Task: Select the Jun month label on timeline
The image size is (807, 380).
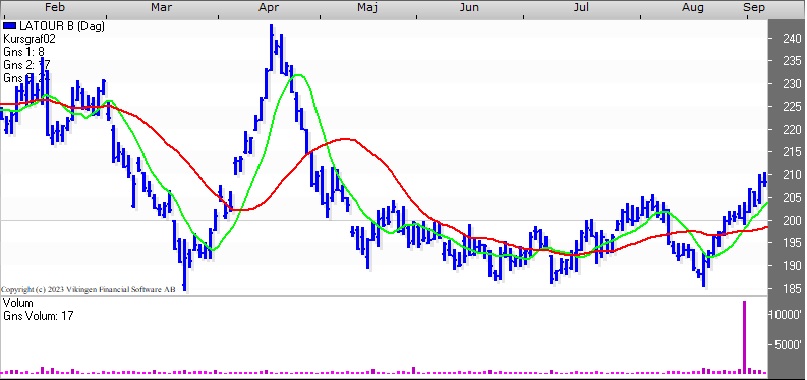Action: pyautogui.click(x=469, y=7)
